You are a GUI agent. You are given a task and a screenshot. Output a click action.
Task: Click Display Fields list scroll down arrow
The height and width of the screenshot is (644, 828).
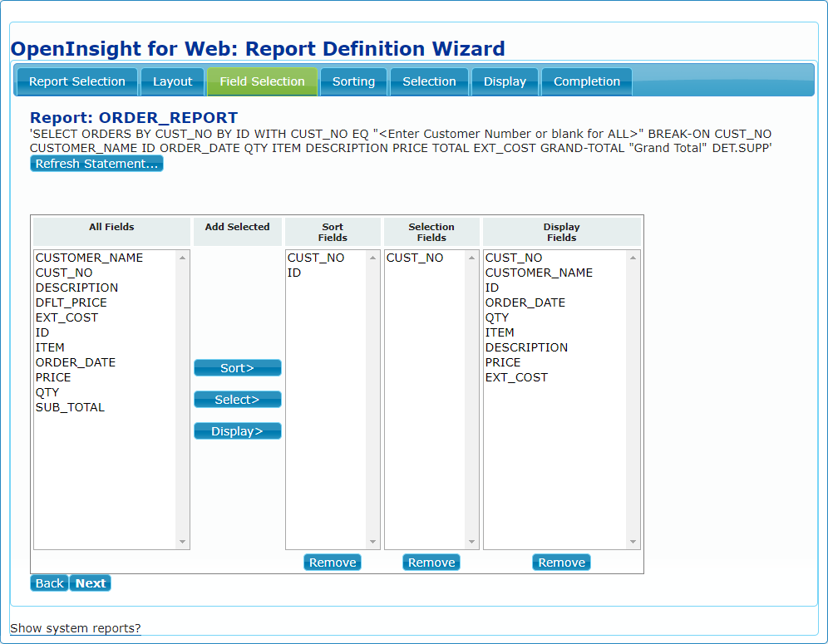click(x=633, y=542)
